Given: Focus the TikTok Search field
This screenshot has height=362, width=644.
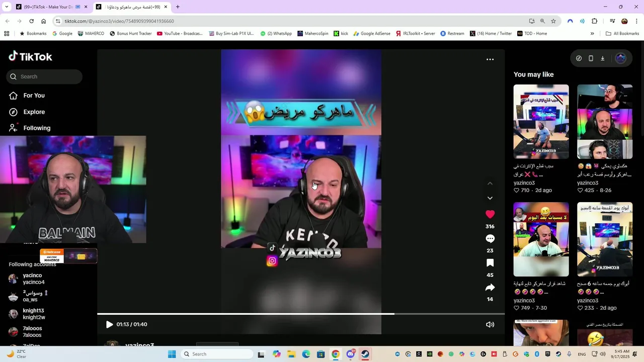Looking at the screenshot, I should pyautogui.click(x=44, y=76).
